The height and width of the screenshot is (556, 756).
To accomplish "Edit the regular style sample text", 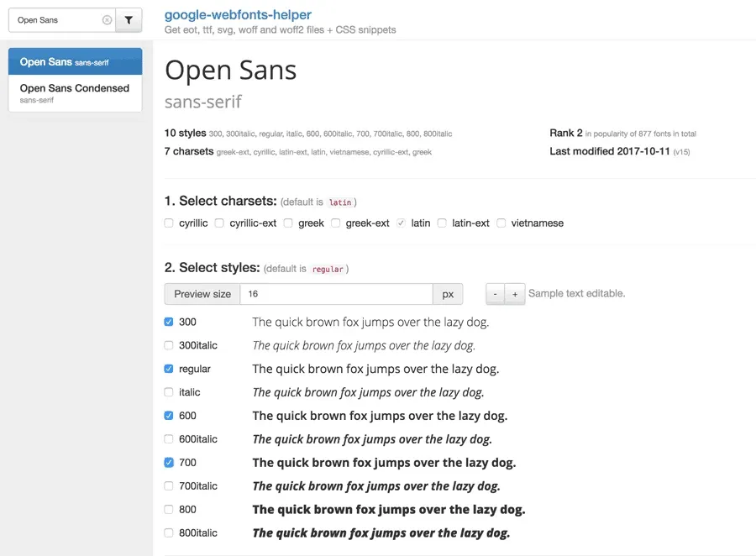I will [x=375, y=369].
